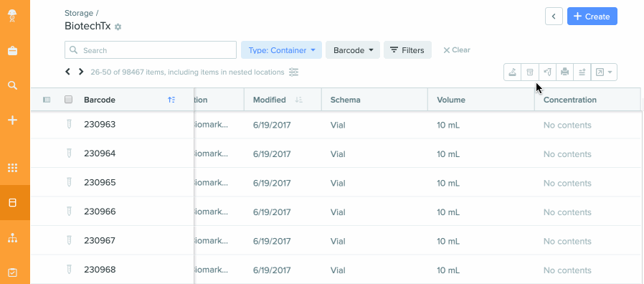
Task: Clear the applied filters
Action: coord(456,50)
